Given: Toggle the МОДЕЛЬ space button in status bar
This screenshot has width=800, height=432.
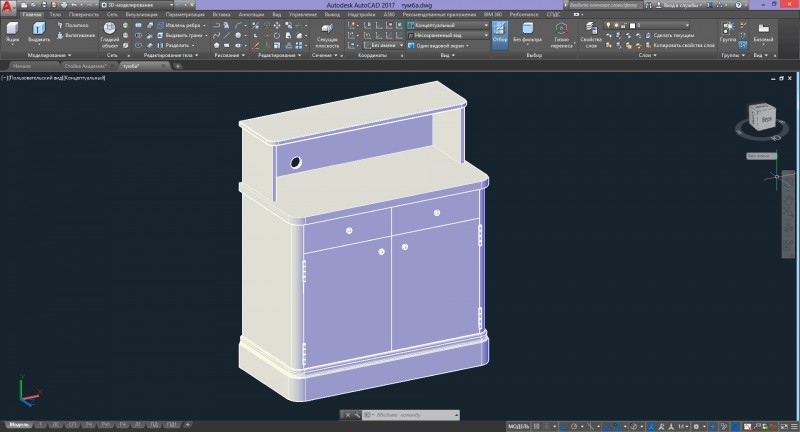Looking at the screenshot, I should click(519, 426).
